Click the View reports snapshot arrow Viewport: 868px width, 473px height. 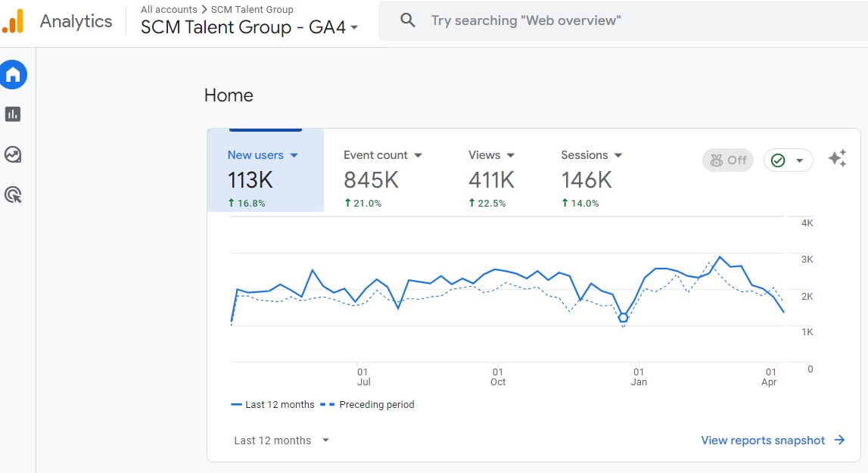[840, 440]
